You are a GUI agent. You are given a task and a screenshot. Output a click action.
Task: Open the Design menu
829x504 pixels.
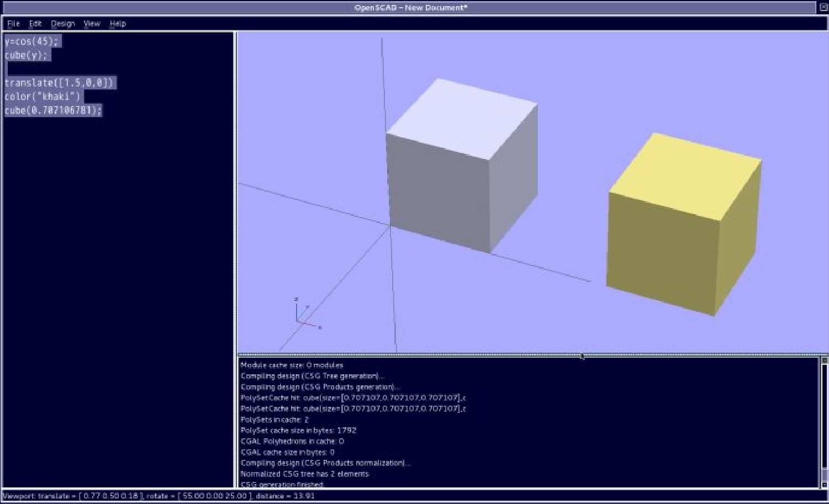click(x=63, y=24)
